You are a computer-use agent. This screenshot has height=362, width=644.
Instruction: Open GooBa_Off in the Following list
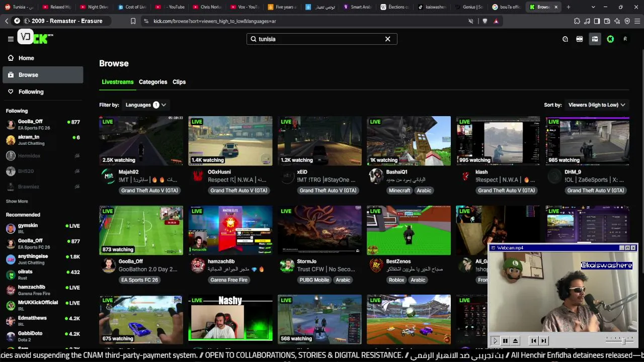click(43, 124)
